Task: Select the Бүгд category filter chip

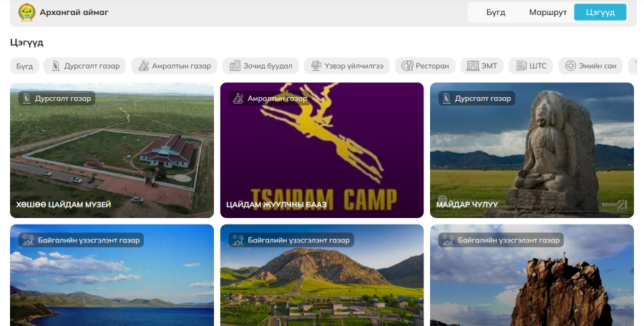Action: click(24, 66)
